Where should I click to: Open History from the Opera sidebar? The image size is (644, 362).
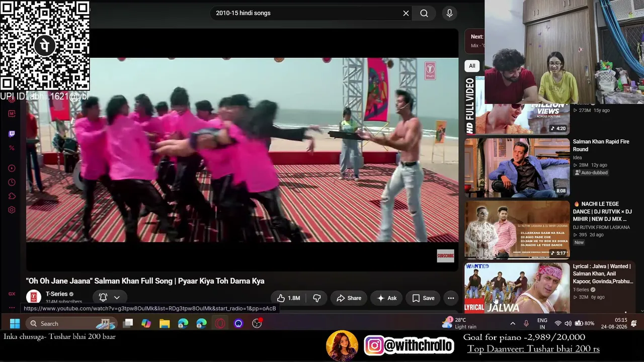point(12,182)
